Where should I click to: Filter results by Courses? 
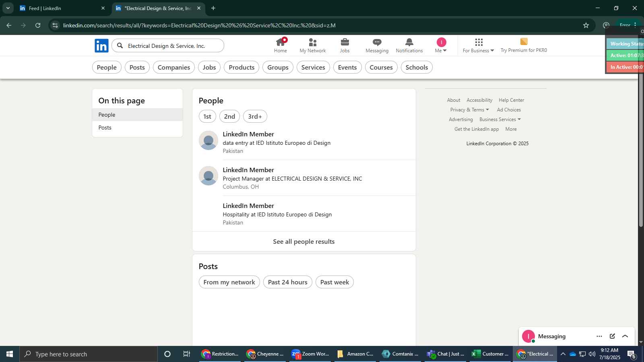coord(381,67)
